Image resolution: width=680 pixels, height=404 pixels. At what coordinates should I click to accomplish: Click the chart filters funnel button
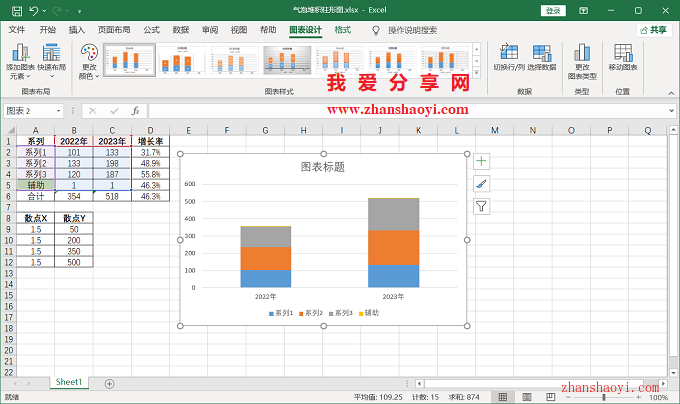pyautogui.click(x=481, y=206)
